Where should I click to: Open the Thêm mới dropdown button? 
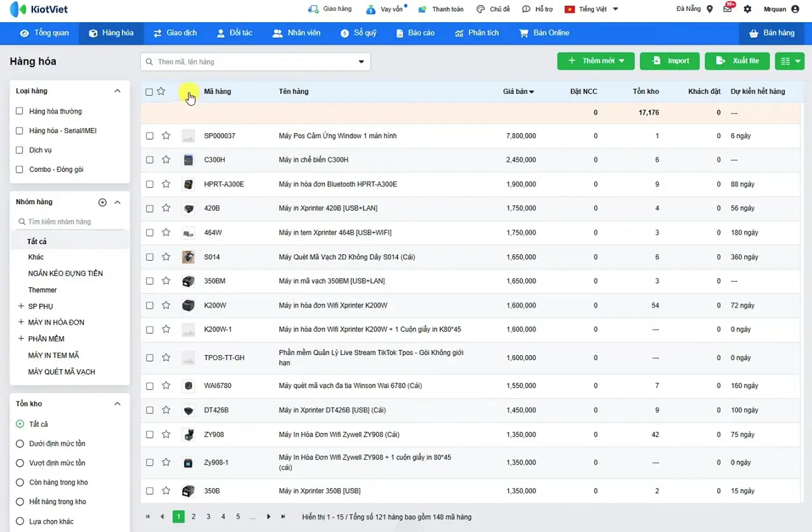(596, 61)
